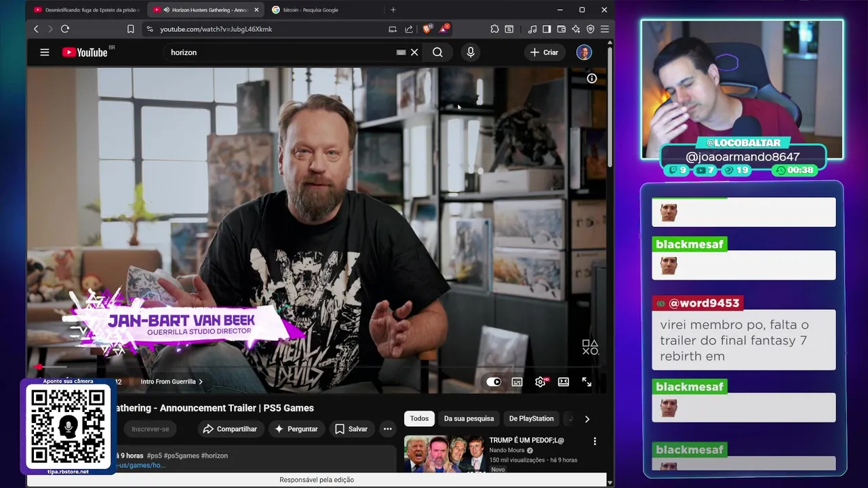Viewport: 868px width, 488px height.
Task: Open the media music note control
Action: tap(532, 29)
